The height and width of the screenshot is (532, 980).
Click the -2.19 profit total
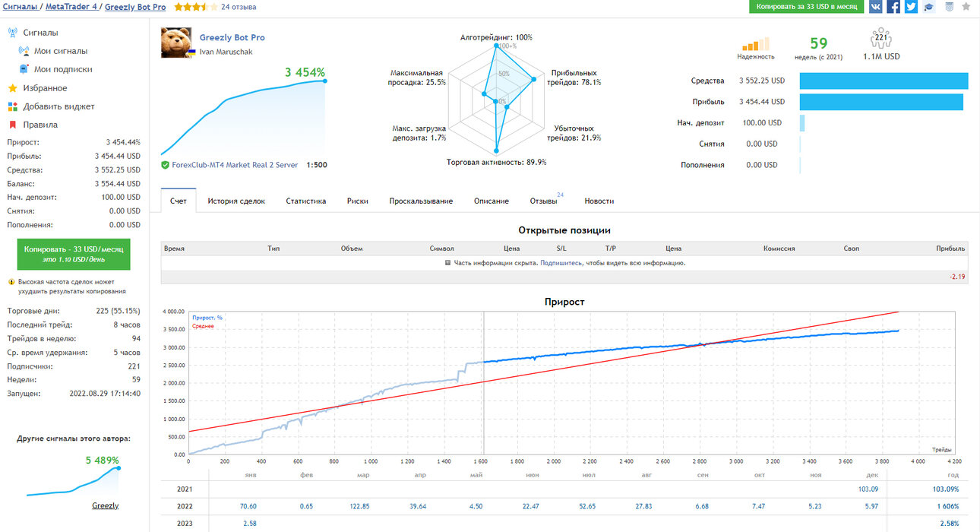[x=957, y=277]
